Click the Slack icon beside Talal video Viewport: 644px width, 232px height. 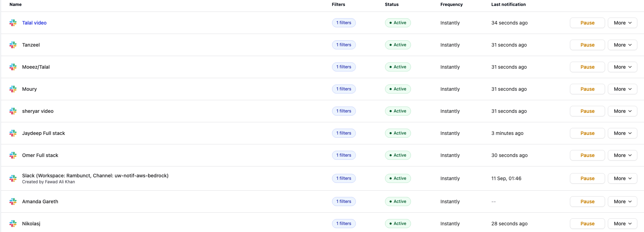13,23
